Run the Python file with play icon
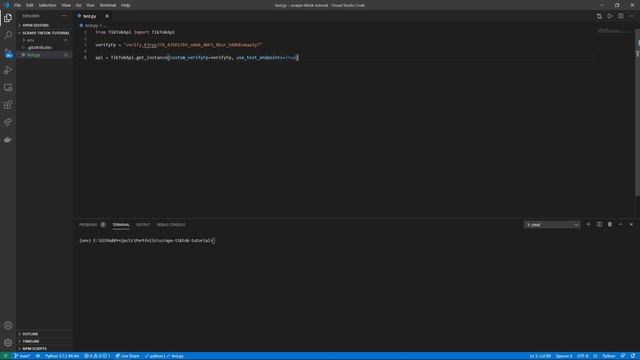The height and width of the screenshot is (360, 640). [610, 16]
